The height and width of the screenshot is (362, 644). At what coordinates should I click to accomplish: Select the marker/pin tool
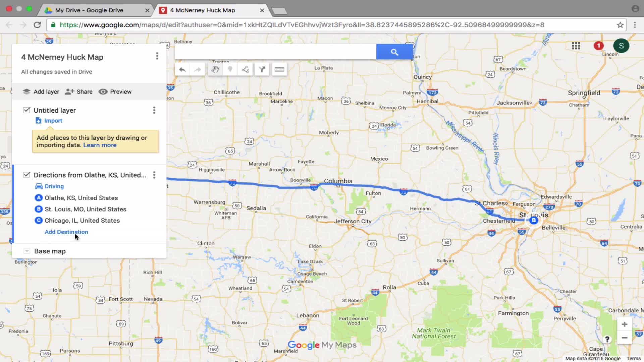click(230, 70)
